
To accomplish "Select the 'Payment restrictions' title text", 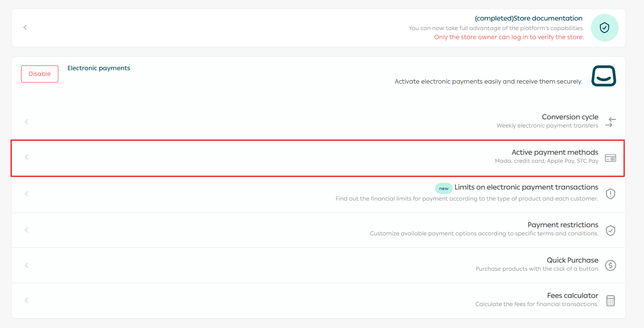I will [x=563, y=225].
